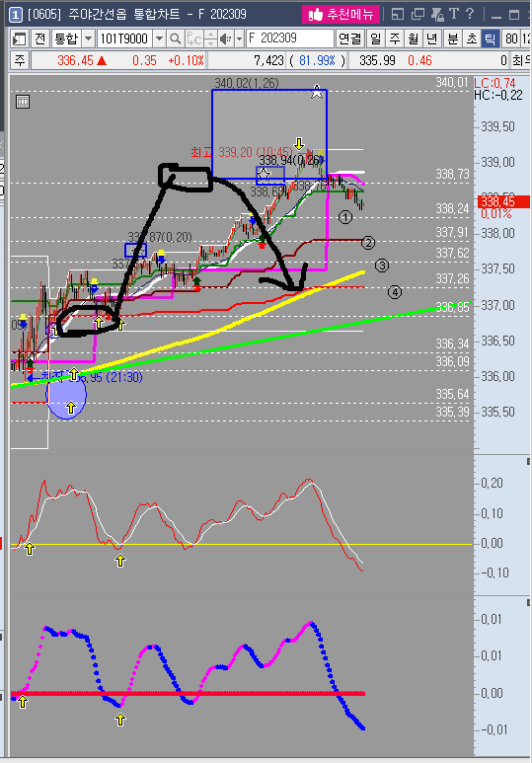Open the dropdown arrow next to speaker icon
532x763 pixels.
tap(239, 38)
